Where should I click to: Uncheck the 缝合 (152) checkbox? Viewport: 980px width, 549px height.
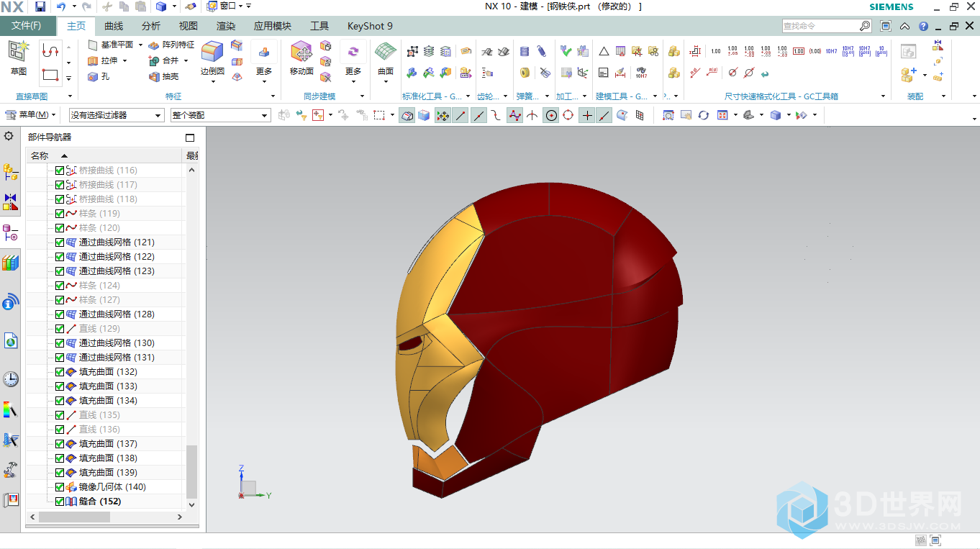point(60,502)
